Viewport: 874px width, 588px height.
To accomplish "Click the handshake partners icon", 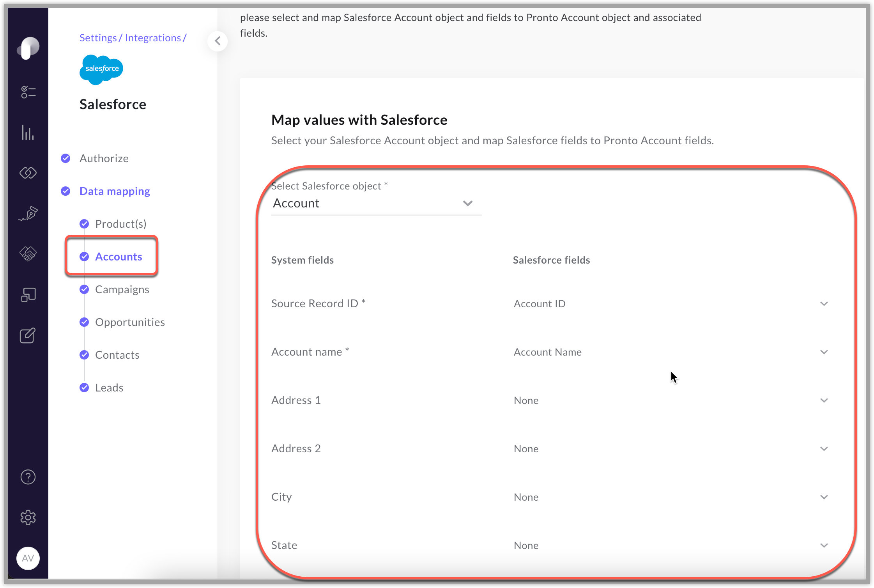I will [28, 254].
